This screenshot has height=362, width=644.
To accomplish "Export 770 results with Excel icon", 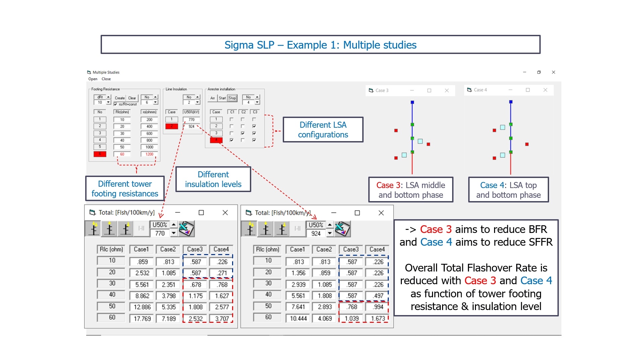I will (186, 229).
